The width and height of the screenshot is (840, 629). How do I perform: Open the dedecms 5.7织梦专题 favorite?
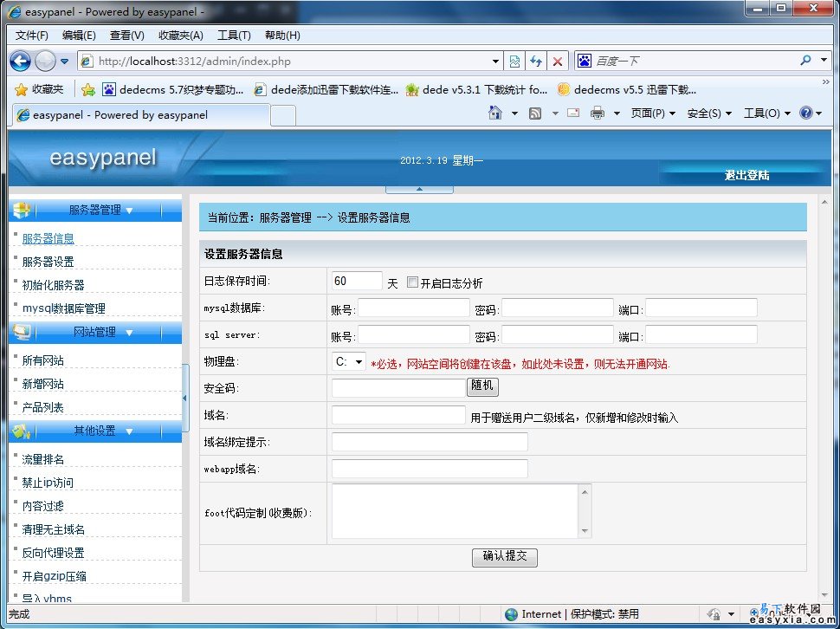(x=173, y=90)
